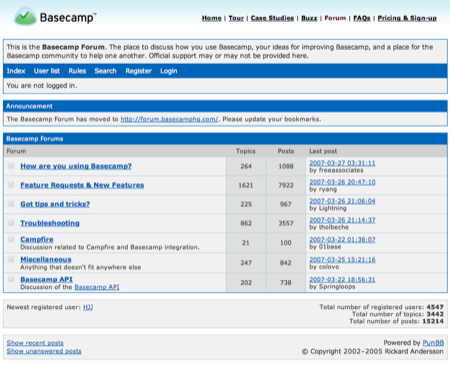This screenshot has height=370, width=450.
Task: Click status icon beside Feature Requests & New Features
Action: (x=11, y=185)
